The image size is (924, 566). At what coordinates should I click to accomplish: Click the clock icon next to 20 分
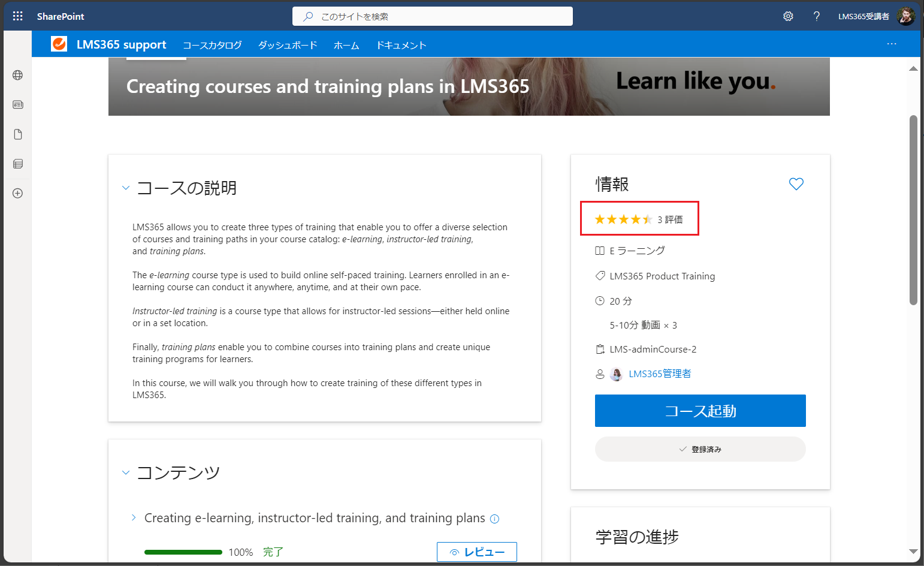(600, 301)
